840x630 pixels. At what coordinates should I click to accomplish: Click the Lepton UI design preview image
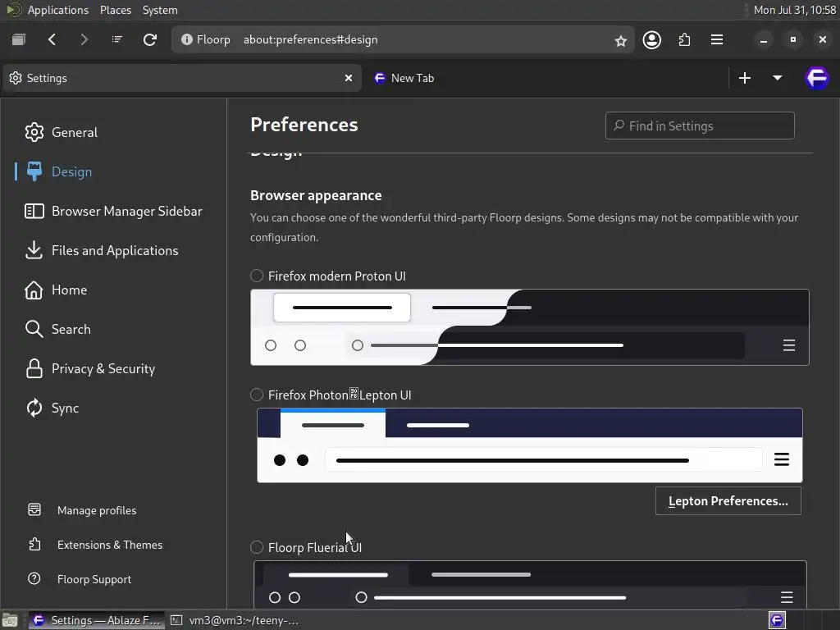(529, 445)
